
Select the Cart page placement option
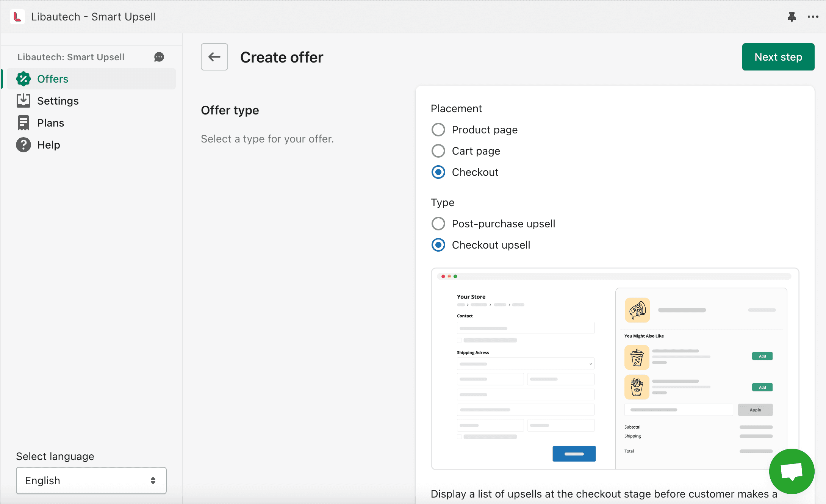(438, 151)
